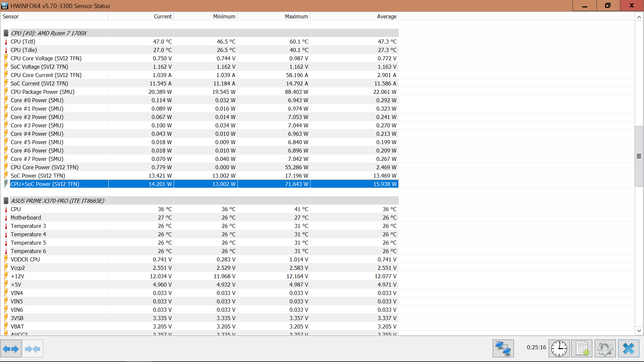Open the network remote monitoring icon

coord(503,349)
